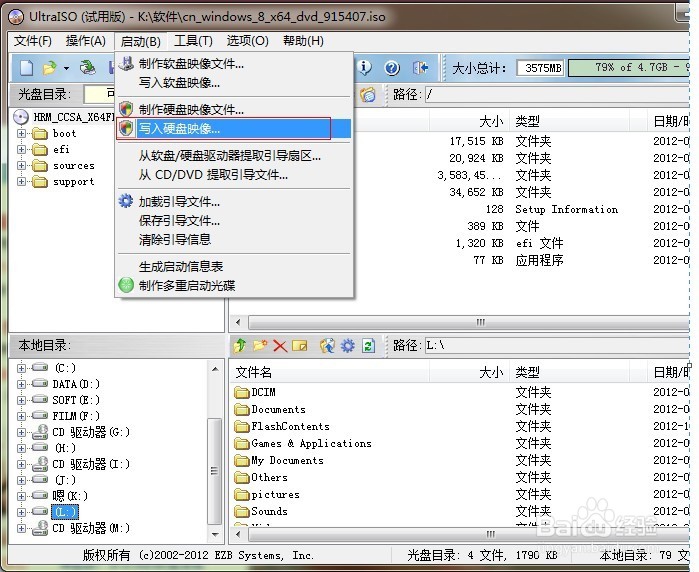Click the 光盘目录 bootable type field
This screenshot has width=699, height=572.
pyautogui.click(x=99, y=94)
